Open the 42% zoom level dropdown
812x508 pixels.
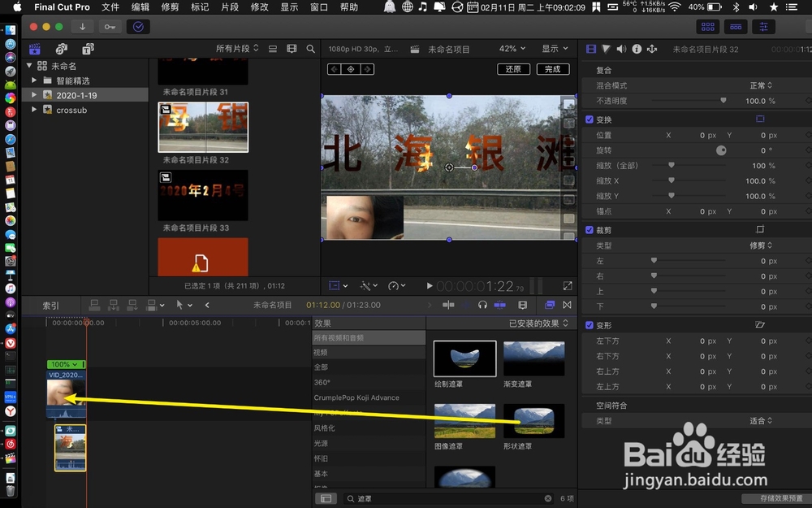click(x=510, y=49)
